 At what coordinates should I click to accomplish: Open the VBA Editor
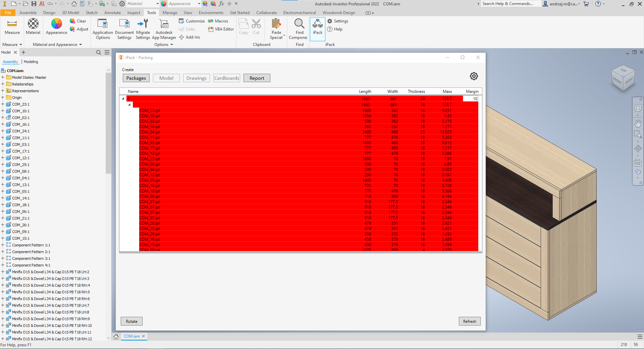coord(221,29)
